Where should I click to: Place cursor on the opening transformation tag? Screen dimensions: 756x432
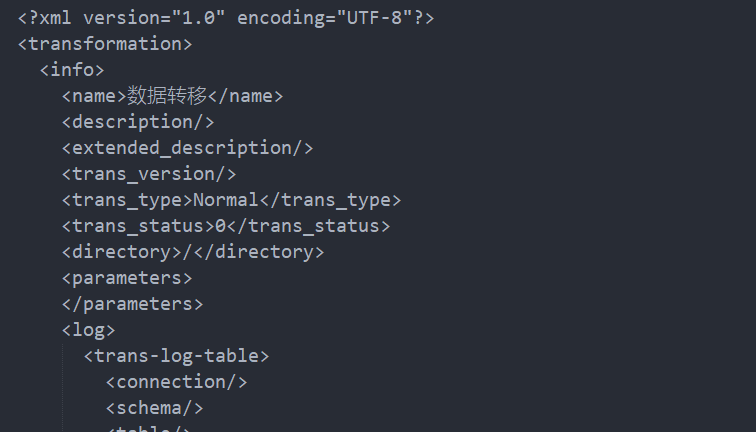pos(105,44)
